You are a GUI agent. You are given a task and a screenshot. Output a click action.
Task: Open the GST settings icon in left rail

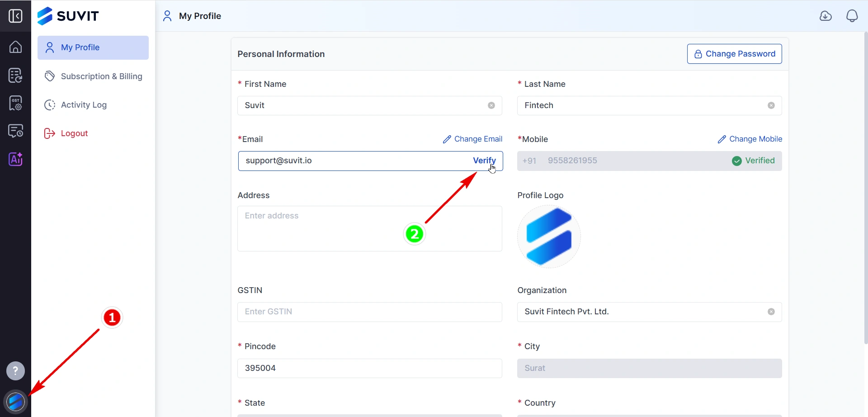15,103
